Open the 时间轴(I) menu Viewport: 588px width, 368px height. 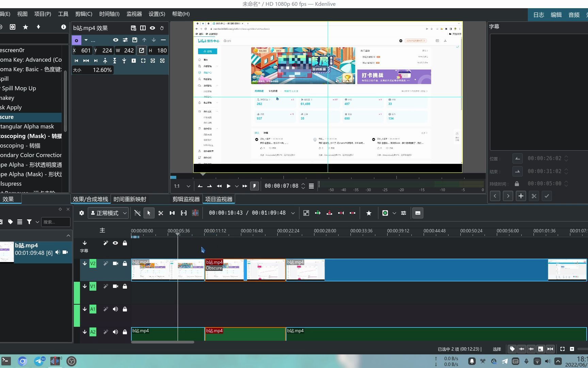tap(109, 14)
